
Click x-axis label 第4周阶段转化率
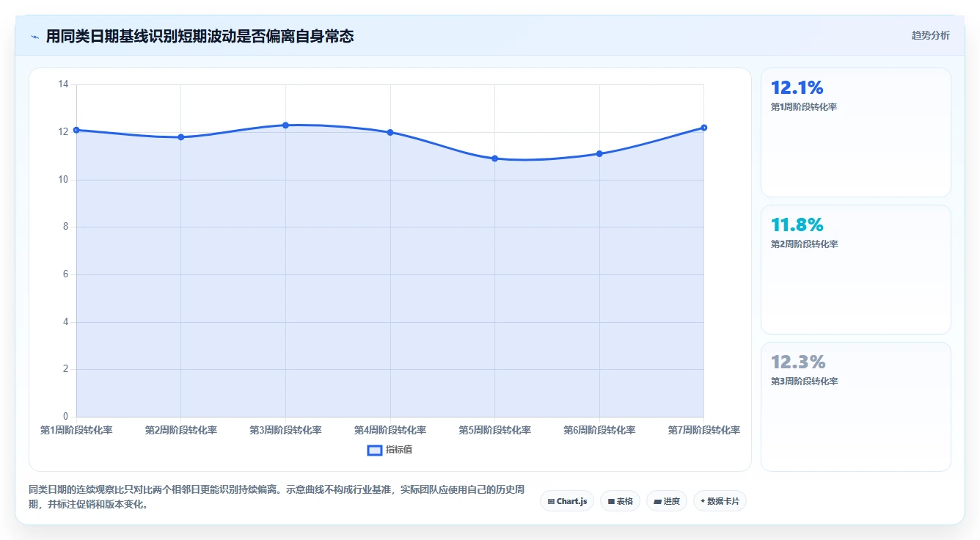(x=390, y=430)
